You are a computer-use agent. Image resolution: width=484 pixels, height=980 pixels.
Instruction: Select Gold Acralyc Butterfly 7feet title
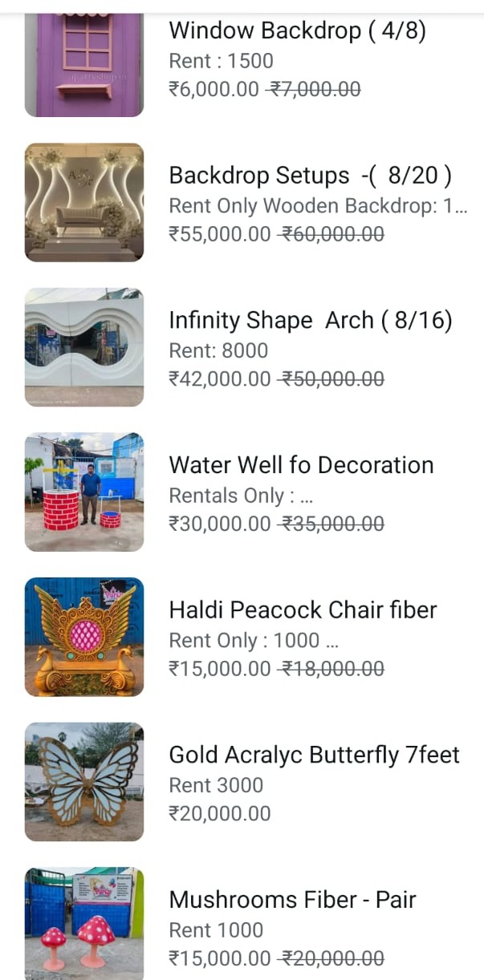pyautogui.click(x=314, y=755)
